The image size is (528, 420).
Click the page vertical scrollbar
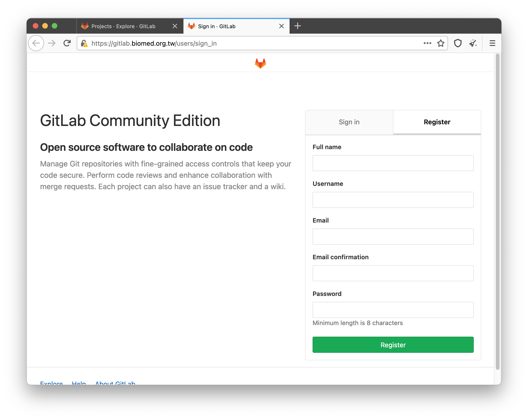point(497,212)
